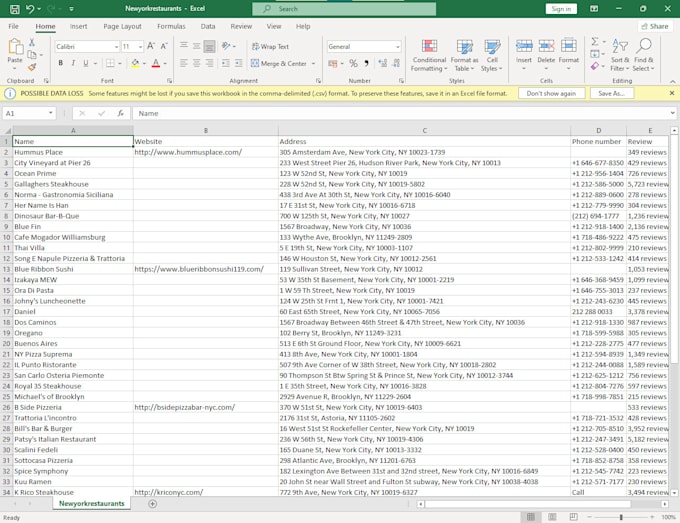Screen dimensions: 680x523
Task: Click the zoom in plus button
Action: click(x=652, y=517)
